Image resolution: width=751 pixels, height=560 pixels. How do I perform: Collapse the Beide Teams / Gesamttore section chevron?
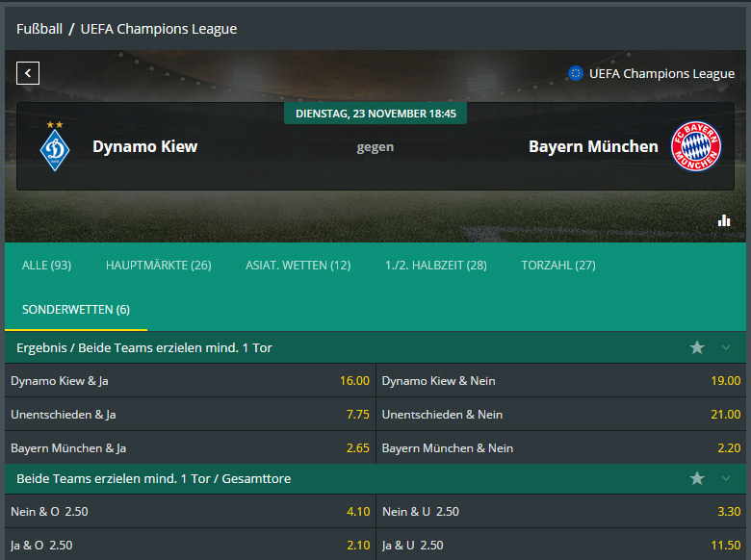pos(726,478)
